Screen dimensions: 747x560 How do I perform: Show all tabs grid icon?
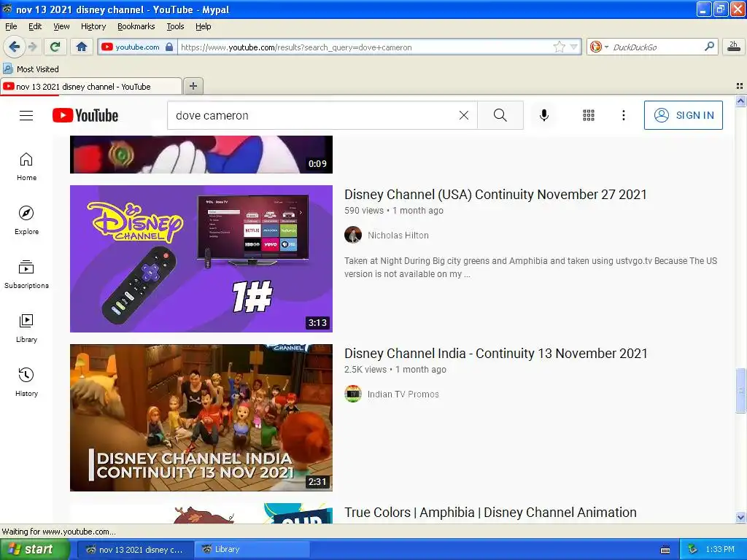pyautogui.click(x=740, y=86)
